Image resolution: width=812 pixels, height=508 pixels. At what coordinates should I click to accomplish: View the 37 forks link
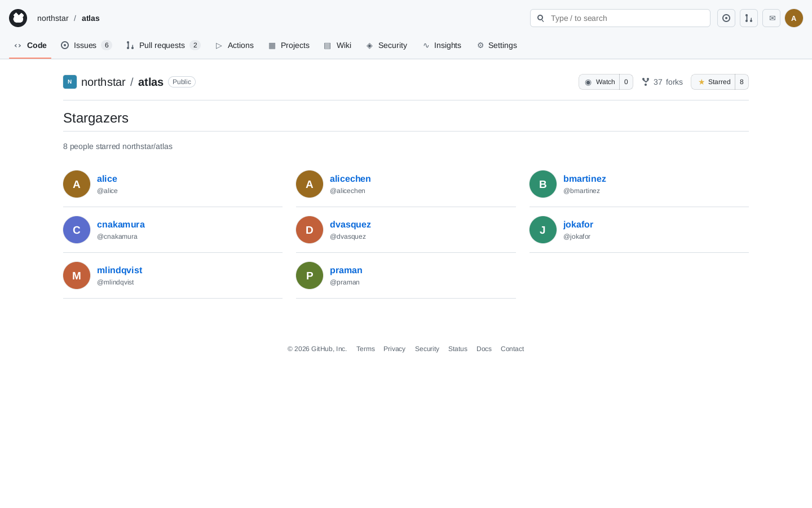(x=662, y=82)
